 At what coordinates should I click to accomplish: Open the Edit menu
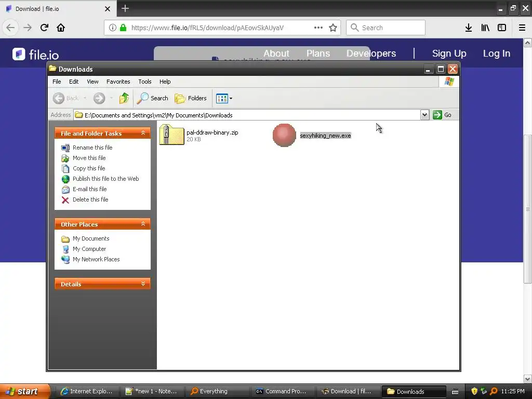(74, 82)
